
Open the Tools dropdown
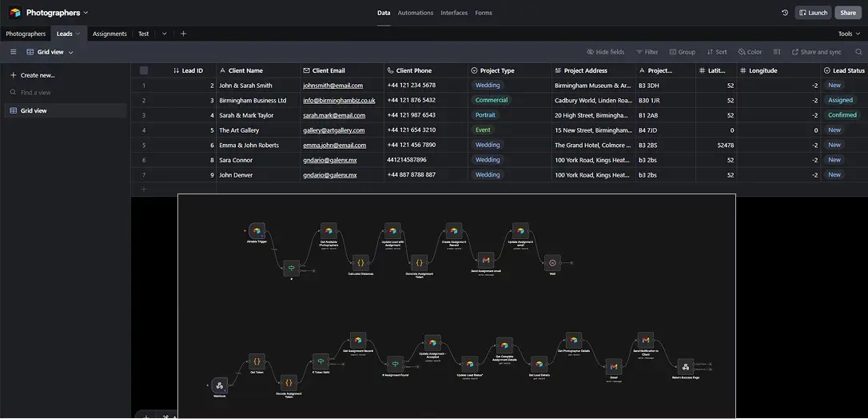tap(849, 34)
